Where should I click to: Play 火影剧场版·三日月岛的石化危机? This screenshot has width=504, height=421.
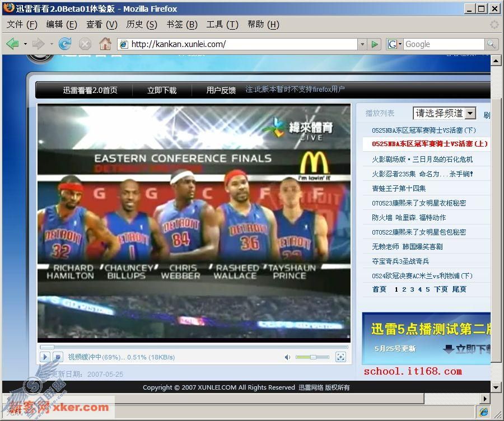pyautogui.click(x=422, y=160)
